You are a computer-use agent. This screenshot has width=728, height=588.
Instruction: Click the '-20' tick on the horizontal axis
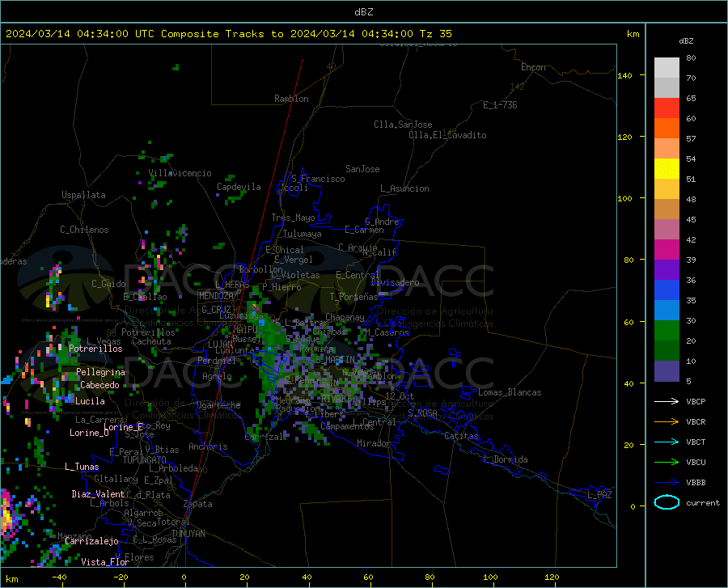click(x=121, y=577)
